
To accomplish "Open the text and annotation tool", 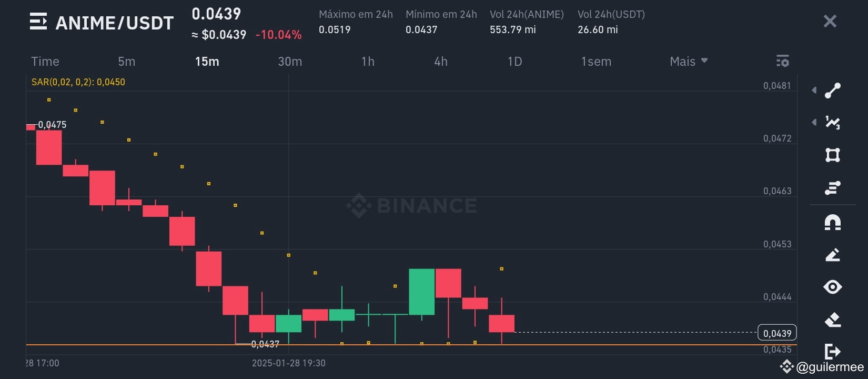I will (x=833, y=187).
